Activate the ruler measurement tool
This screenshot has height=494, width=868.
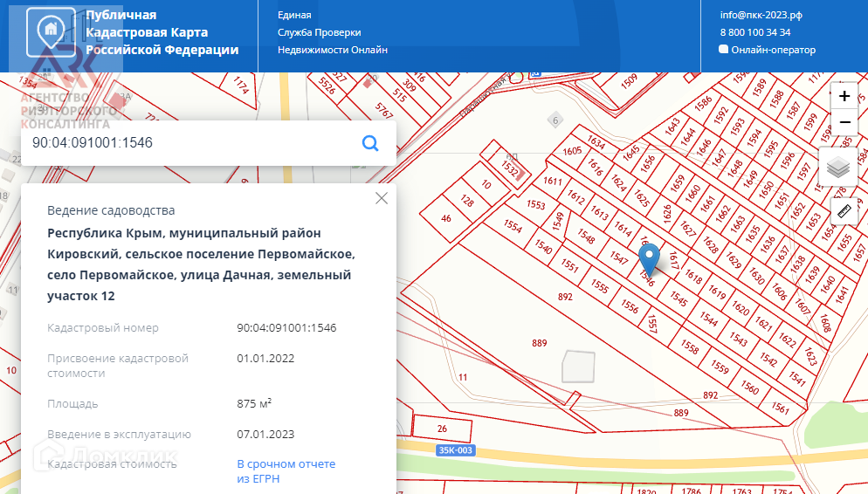[x=844, y=210]
